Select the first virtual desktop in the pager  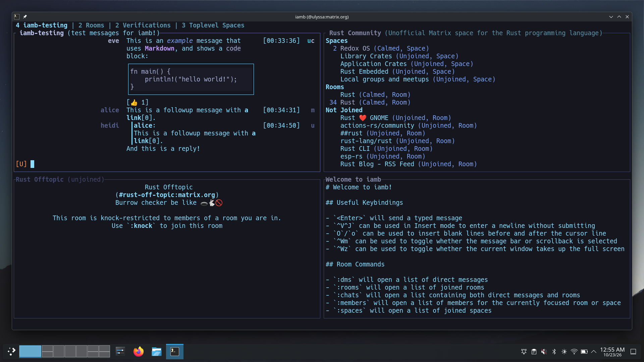pos(30,351)
